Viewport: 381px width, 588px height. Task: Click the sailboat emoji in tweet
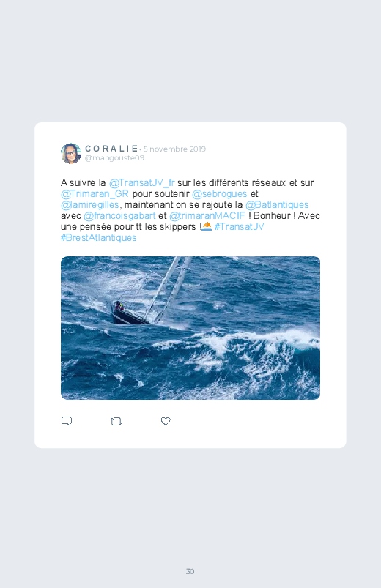coord(207,226)
